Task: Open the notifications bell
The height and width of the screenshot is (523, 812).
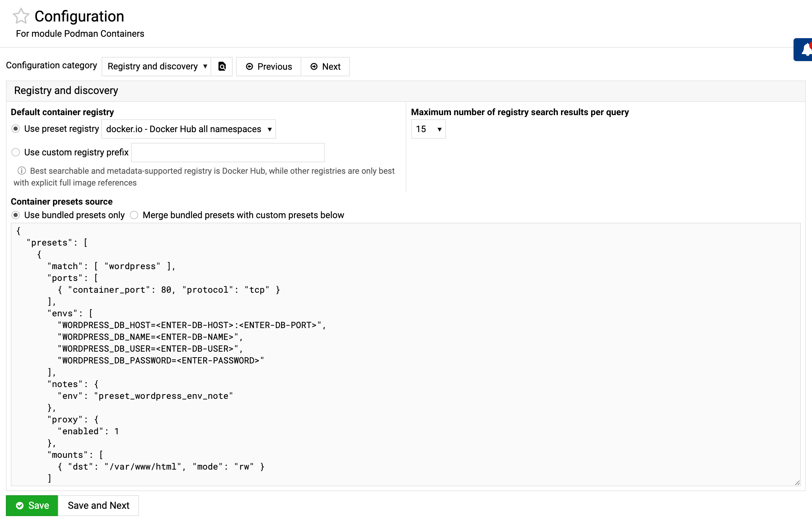Action: [806, 50]
